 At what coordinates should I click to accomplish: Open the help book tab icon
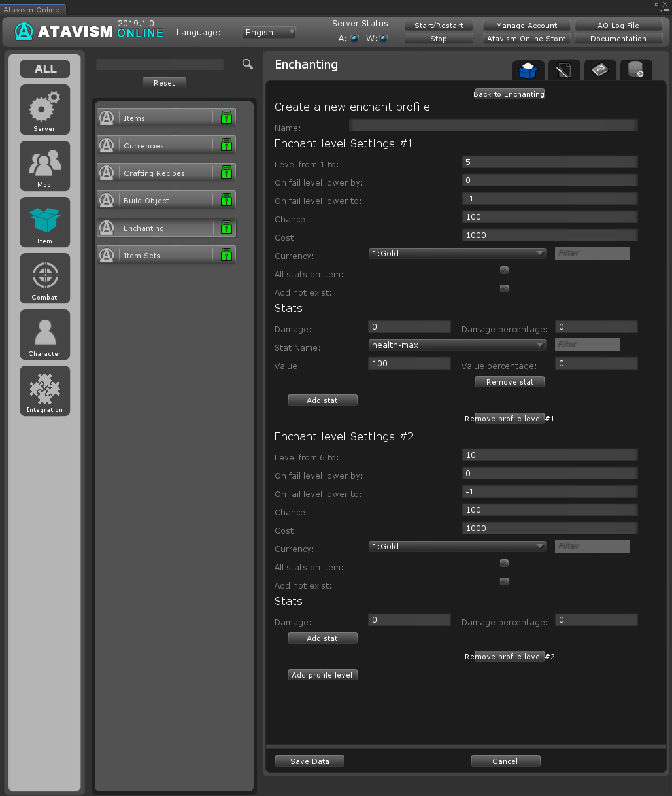[599, 69]
